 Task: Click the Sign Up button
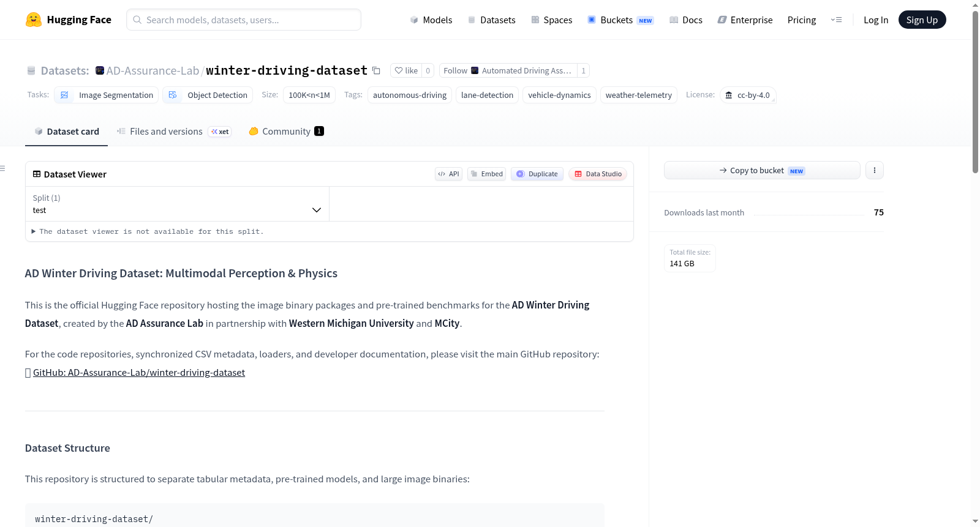(922, 20)
